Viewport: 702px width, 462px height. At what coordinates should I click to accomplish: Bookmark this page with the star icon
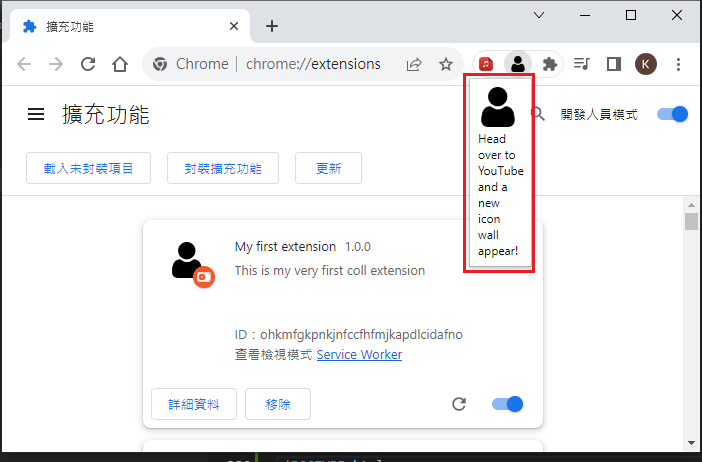point(446,64)
